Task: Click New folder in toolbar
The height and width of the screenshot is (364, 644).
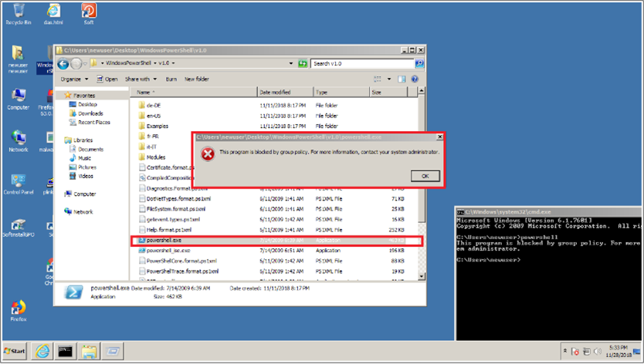Action: 196,79
